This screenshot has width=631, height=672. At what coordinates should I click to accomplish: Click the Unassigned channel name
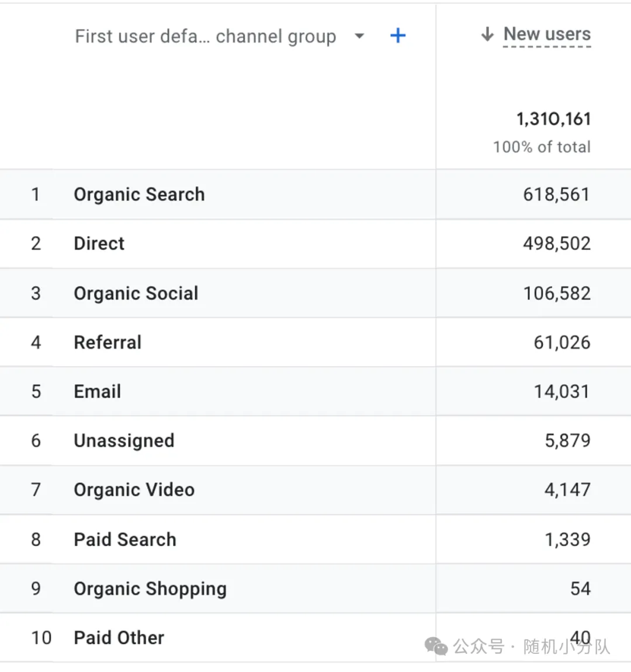pyautogui.click(x=124, y=440)
